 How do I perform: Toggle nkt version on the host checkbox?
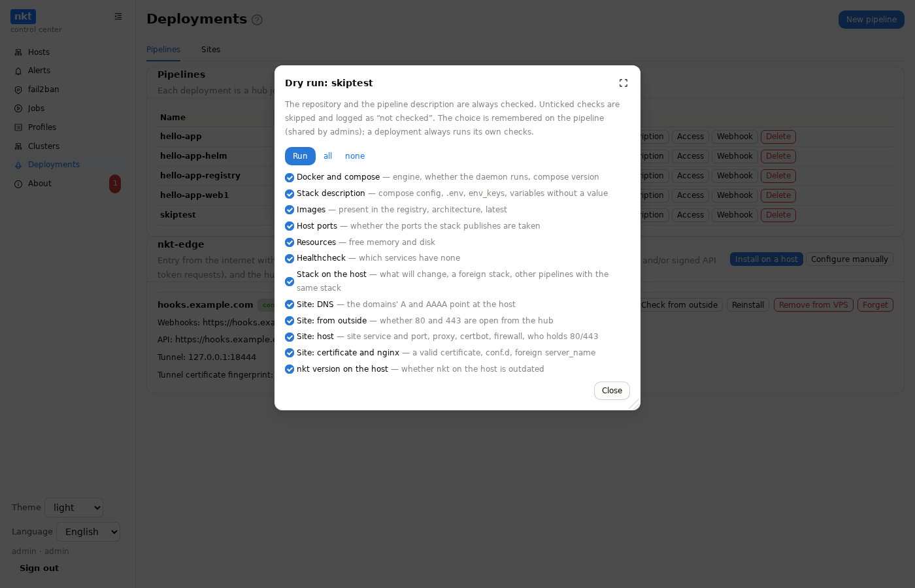click(x=290, y=369)
